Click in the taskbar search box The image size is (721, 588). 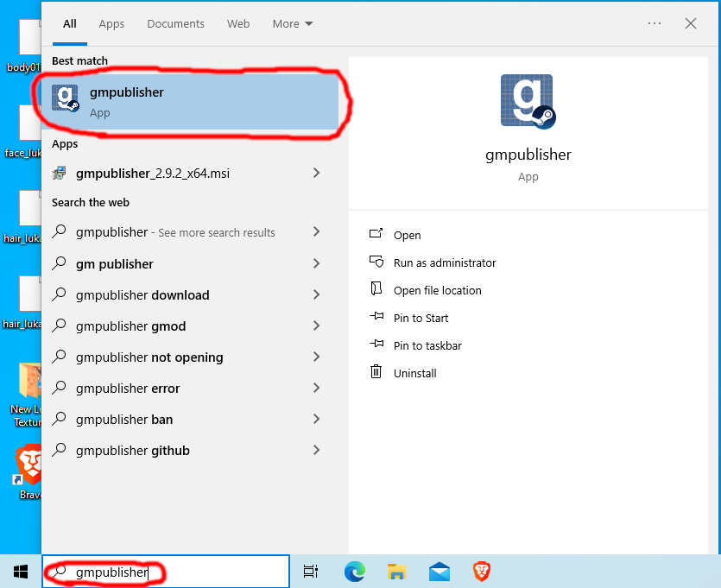(166, 572)
